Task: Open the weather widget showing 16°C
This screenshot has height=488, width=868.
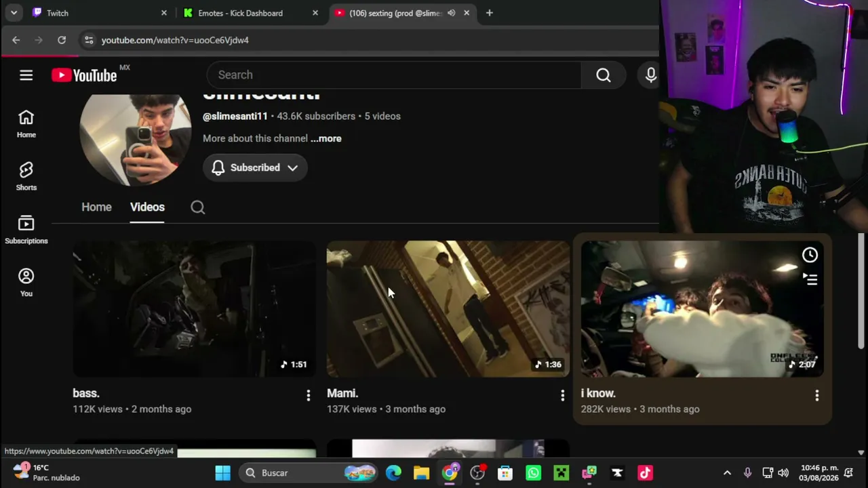Action: click(47, 473)
